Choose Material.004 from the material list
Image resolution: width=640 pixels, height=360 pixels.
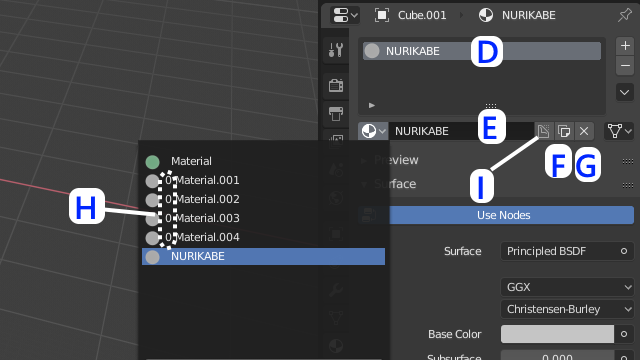tap(263, 237)
